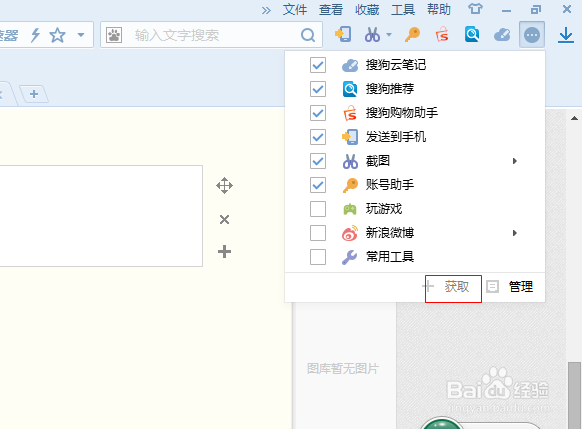582x429 pixels.
Task: Open the 查看 menu
Action: [x=331, y=9]
